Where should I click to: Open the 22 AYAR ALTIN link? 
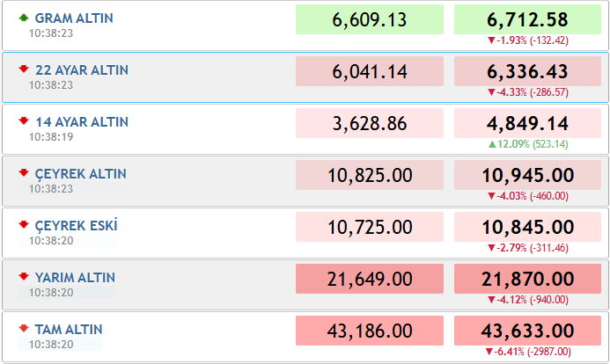(x=82, y=70)
